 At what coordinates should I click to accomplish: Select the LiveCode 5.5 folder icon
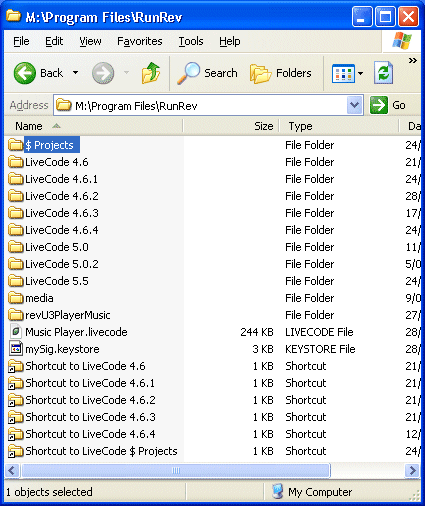pyautogui.click(x=15, y=281)
